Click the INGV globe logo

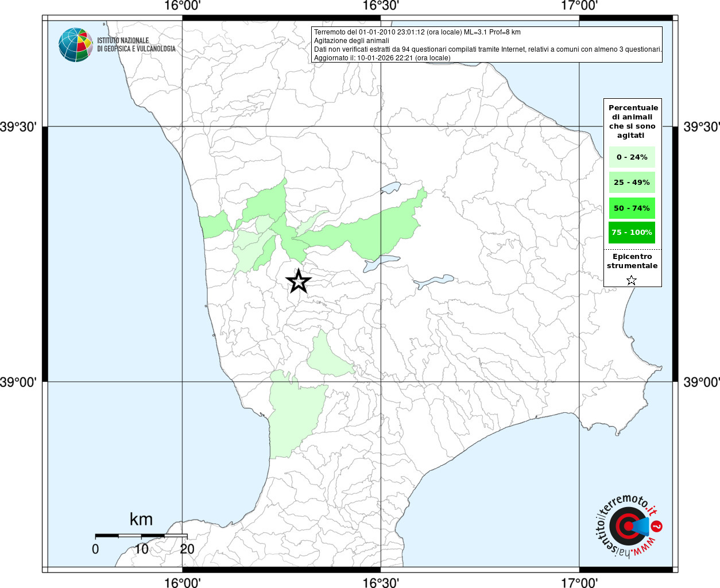pos(76,45)
